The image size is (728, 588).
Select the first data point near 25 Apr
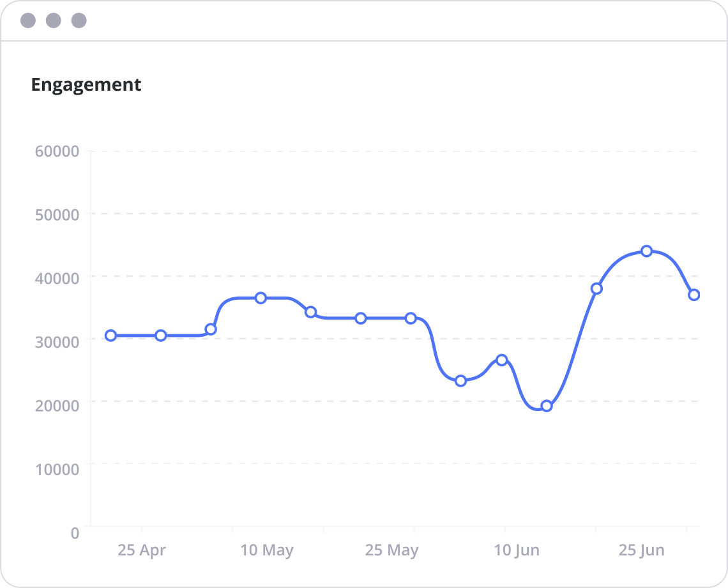(112, 335)
